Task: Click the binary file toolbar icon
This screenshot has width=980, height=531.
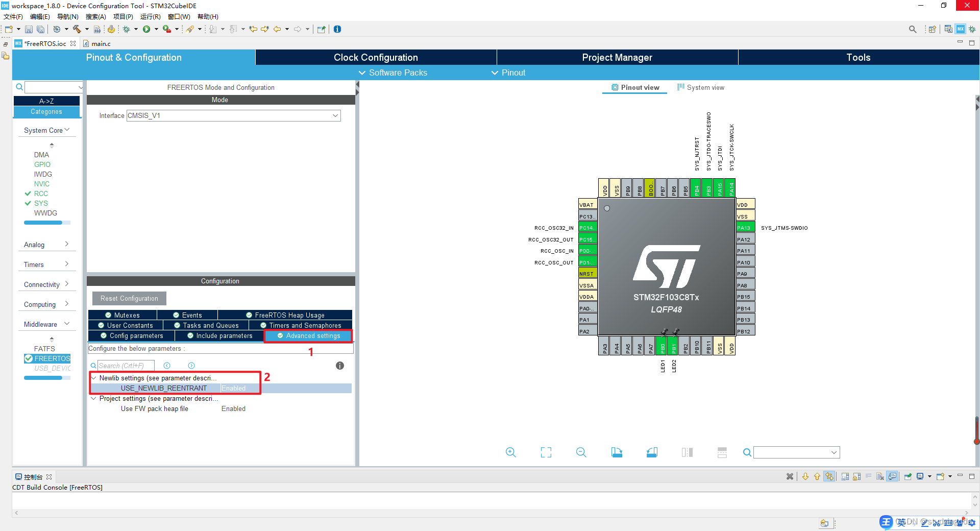Action: tap(97, 29)
